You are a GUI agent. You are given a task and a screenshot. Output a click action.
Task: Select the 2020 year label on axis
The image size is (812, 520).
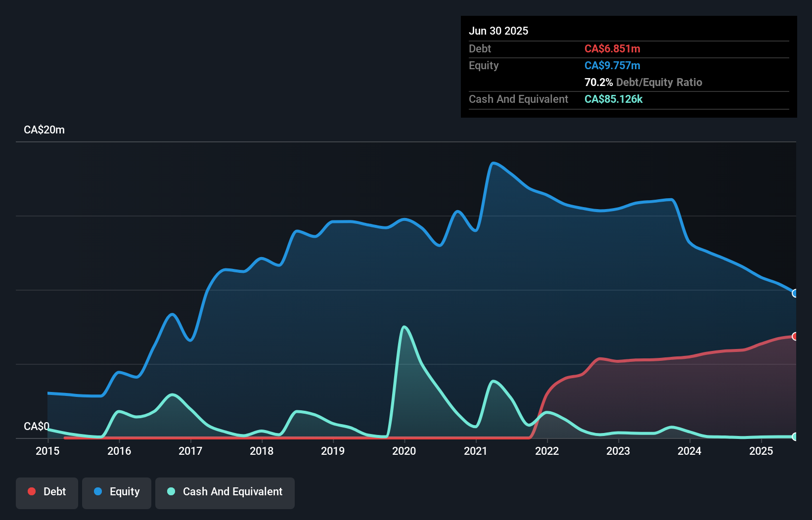404,451
